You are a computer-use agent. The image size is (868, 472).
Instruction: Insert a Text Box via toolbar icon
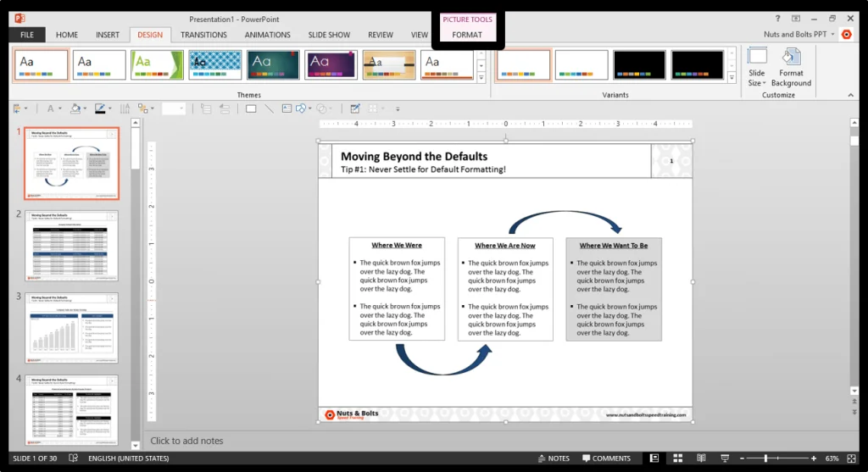click(x=287, y=108)
